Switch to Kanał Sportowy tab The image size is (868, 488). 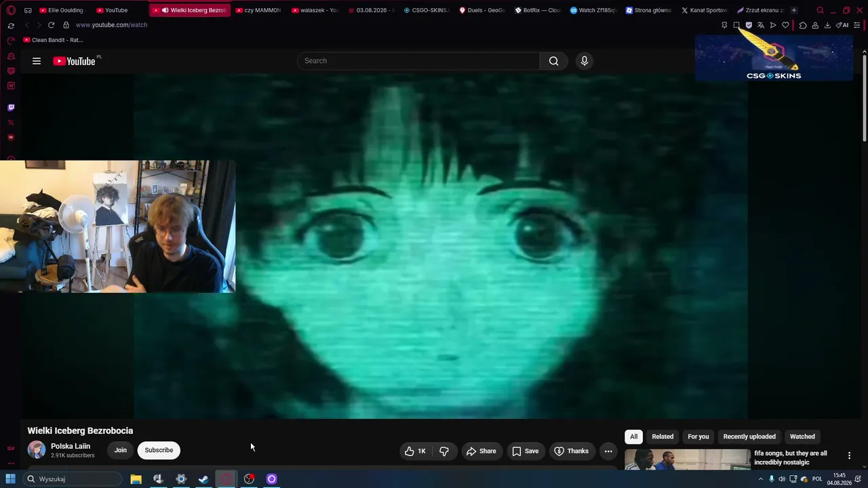704,10
